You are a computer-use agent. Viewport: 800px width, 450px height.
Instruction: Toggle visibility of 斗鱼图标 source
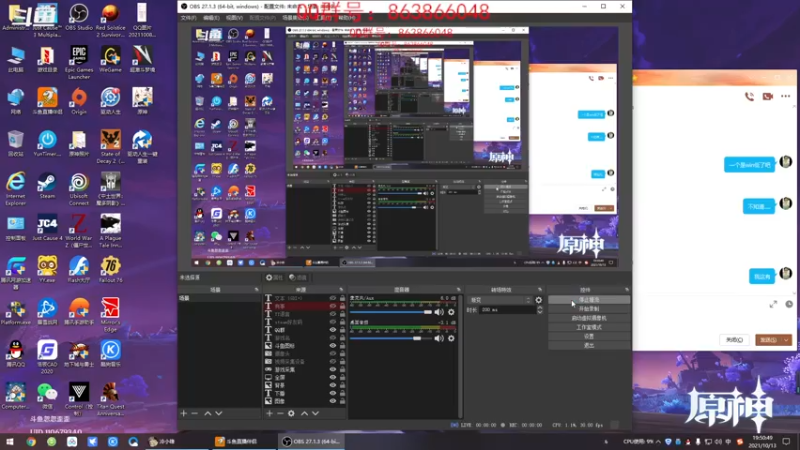pyautogui.click(x=333, y=345)
